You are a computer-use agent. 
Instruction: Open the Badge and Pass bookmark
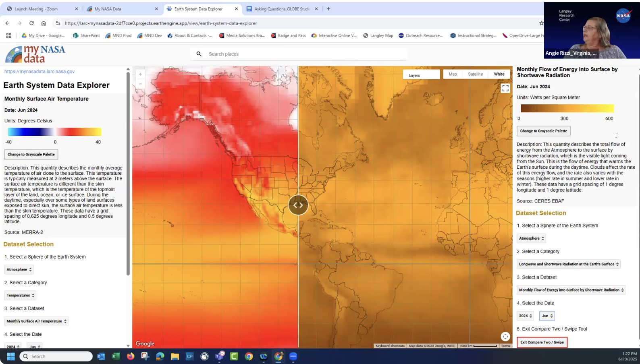pyautogui.click(x=288, y=35)
